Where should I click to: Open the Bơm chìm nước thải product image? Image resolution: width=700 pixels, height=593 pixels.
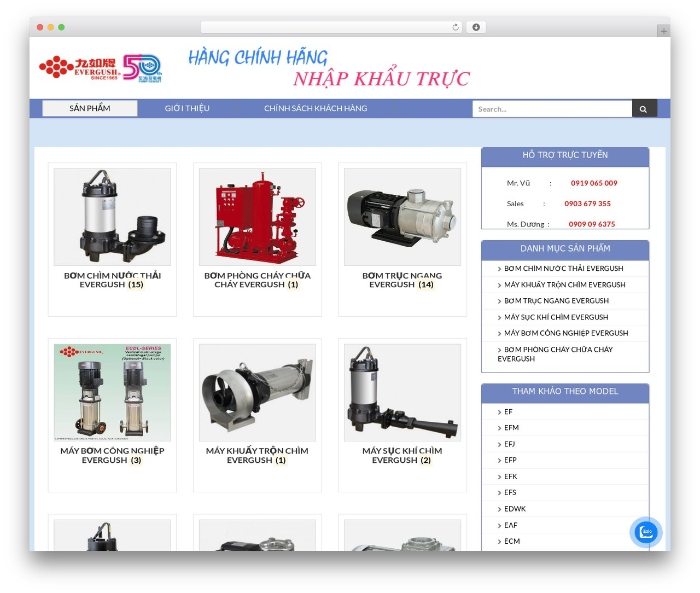tap(112, 217)
